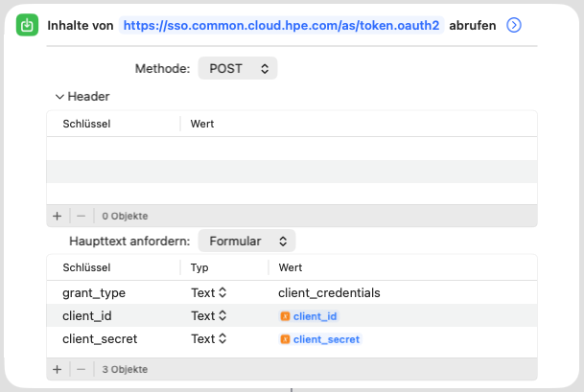
Task: Click the orange client_secret variable token
Action: 320,338
